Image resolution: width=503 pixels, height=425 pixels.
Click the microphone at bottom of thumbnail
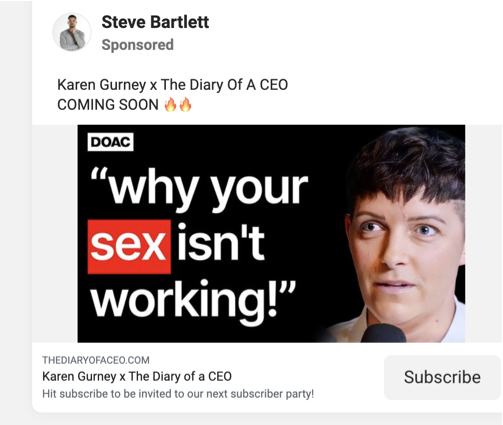click(383, 333)
